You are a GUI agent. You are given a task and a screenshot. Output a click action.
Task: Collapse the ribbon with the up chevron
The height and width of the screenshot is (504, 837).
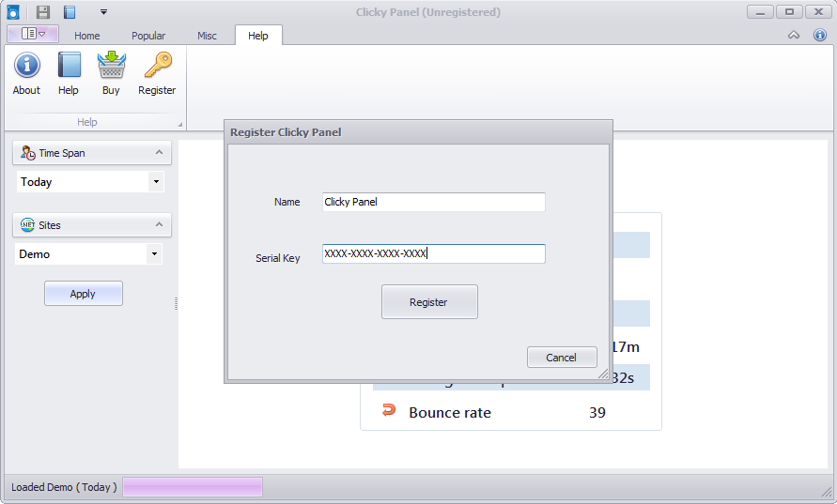tap(793, 36)
